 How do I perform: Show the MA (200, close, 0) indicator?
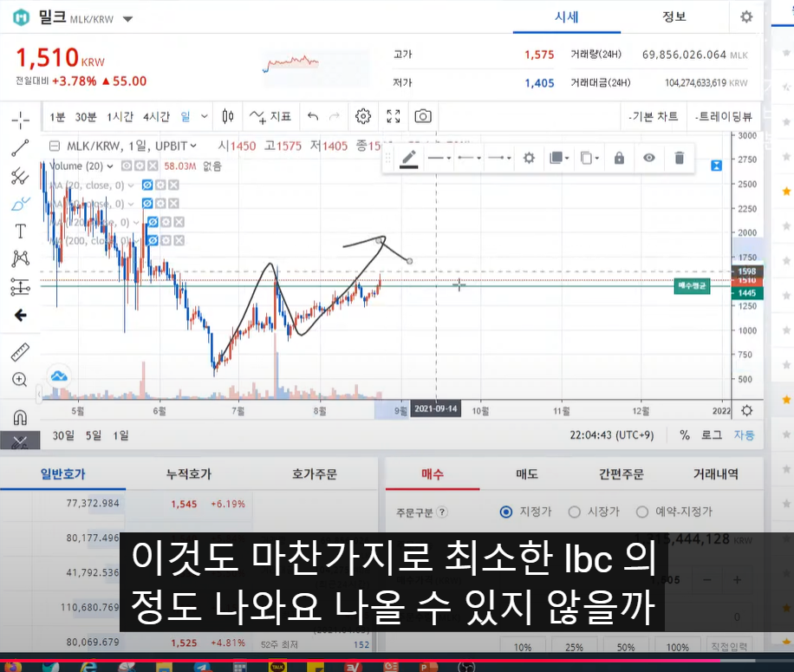click(x=153, y=240)
